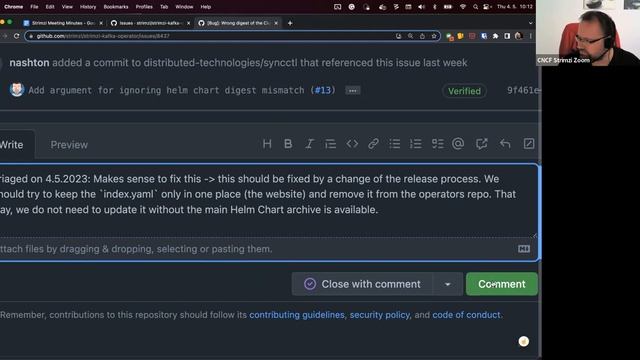This screenshot has width=640, height=360.
Task: Mention a user with the @ icon
Action: (x=458, y=144)
